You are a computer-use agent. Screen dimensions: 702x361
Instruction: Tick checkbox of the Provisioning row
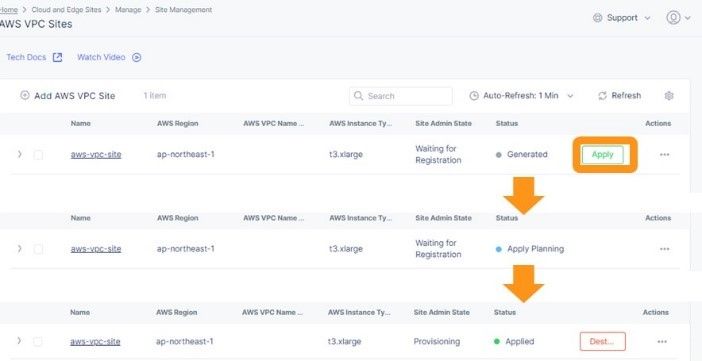pyautogui.click(x=38, y=342)
